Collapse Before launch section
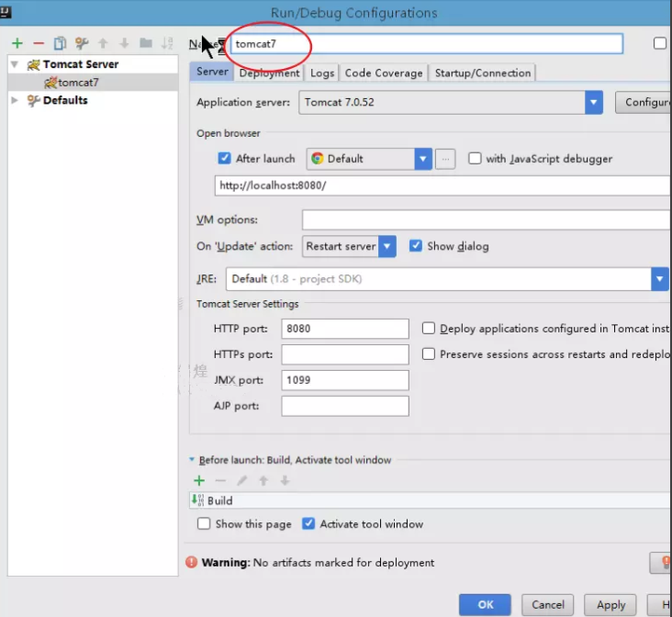This screenshot has height=617, width=672. pyautogui.click(x=192, y=459)
